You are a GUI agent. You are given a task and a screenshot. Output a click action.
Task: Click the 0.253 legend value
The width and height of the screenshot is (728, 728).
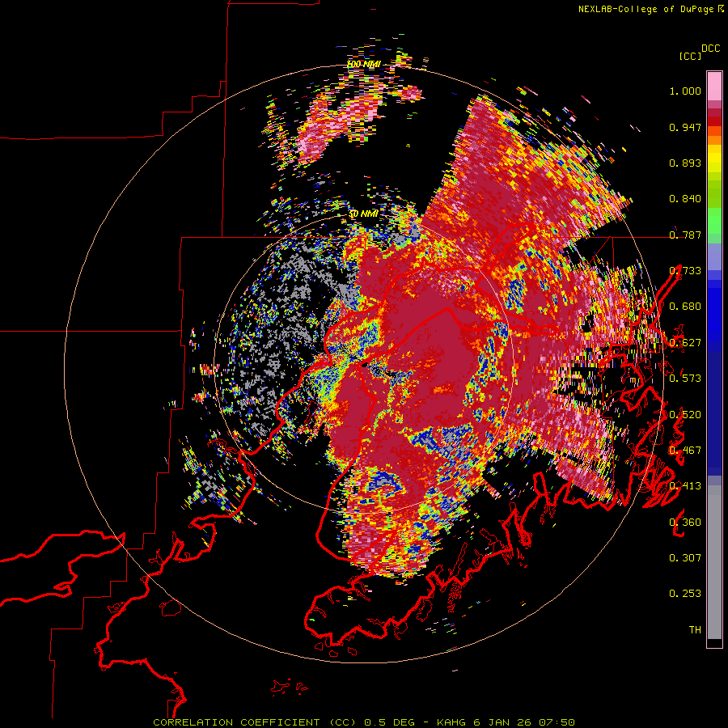coord(685,594)
